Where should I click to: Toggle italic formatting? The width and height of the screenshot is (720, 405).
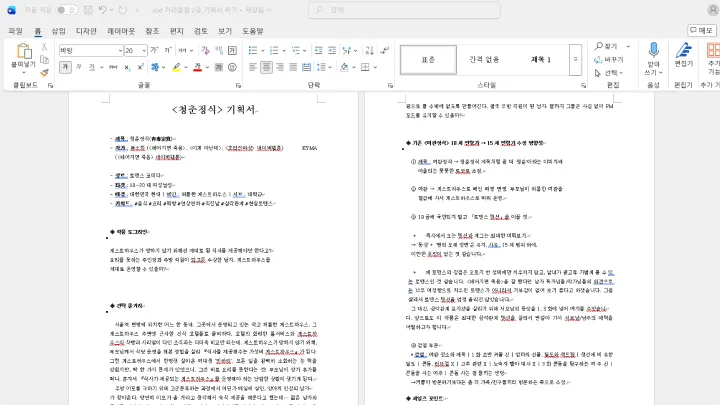(x=79, y=68)
